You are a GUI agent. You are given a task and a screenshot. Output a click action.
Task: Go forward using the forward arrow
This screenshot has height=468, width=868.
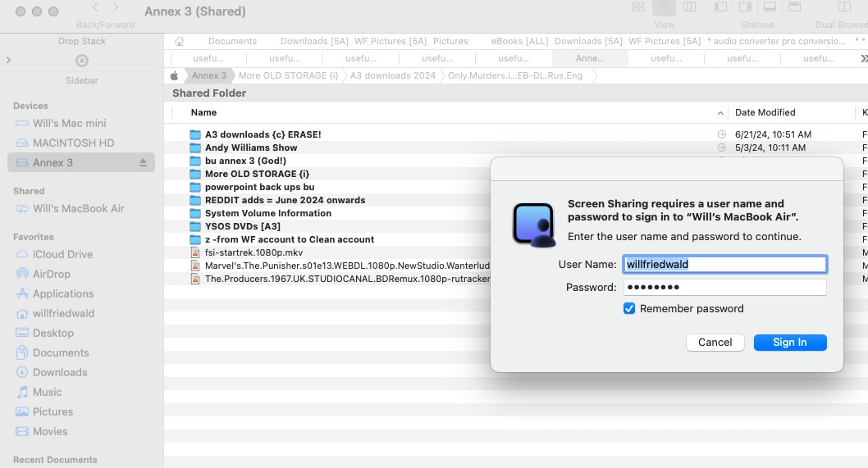point(115,7)
